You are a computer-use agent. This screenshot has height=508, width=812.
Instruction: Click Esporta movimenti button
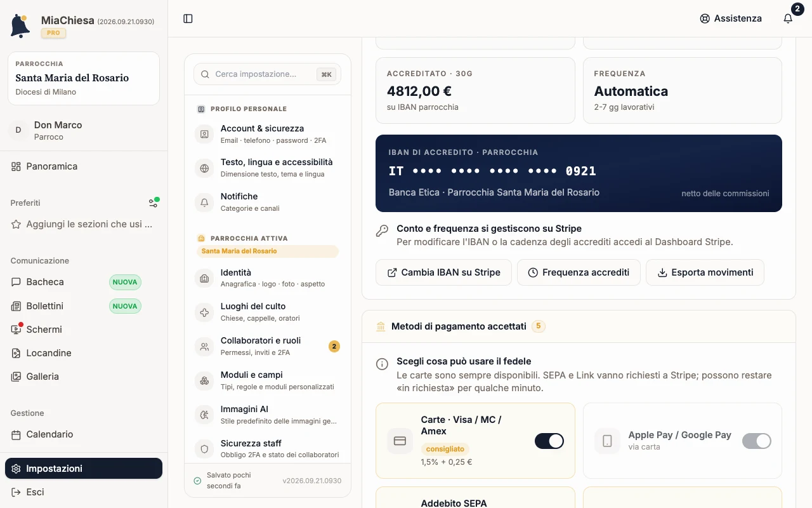point(705,272)
